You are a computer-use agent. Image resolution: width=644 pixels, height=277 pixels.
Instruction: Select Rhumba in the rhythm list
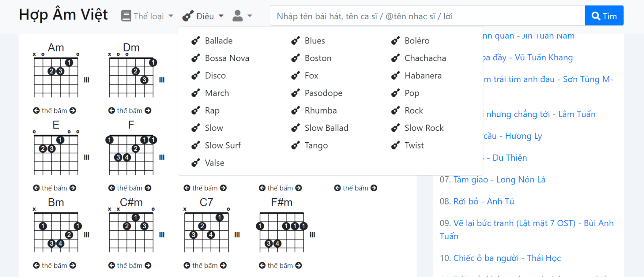[320, 110]
